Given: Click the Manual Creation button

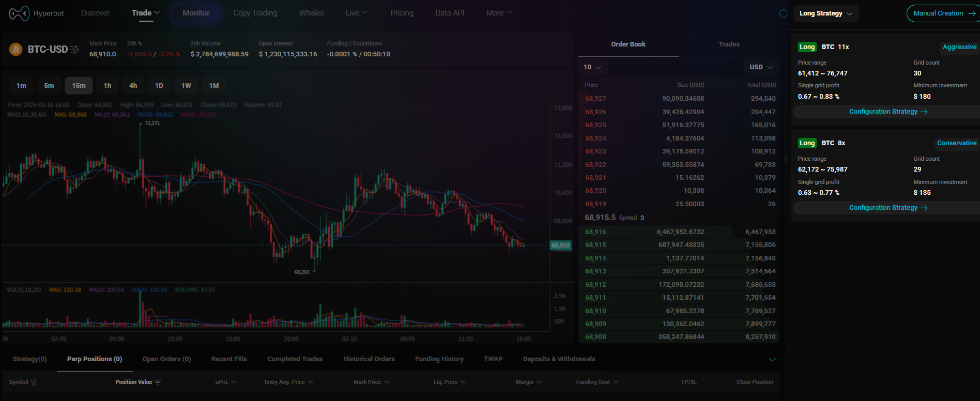Looking at the screenshot, I should pos(943,13).
